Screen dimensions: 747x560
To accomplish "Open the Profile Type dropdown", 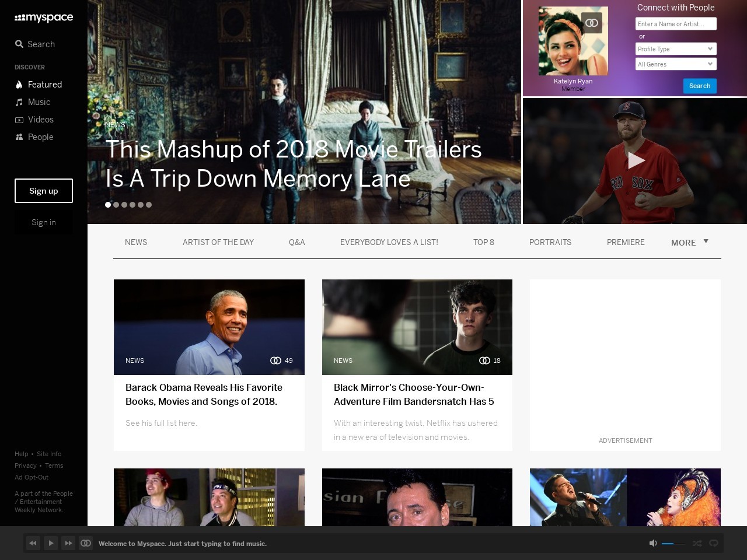I will [x=676, y=49].
